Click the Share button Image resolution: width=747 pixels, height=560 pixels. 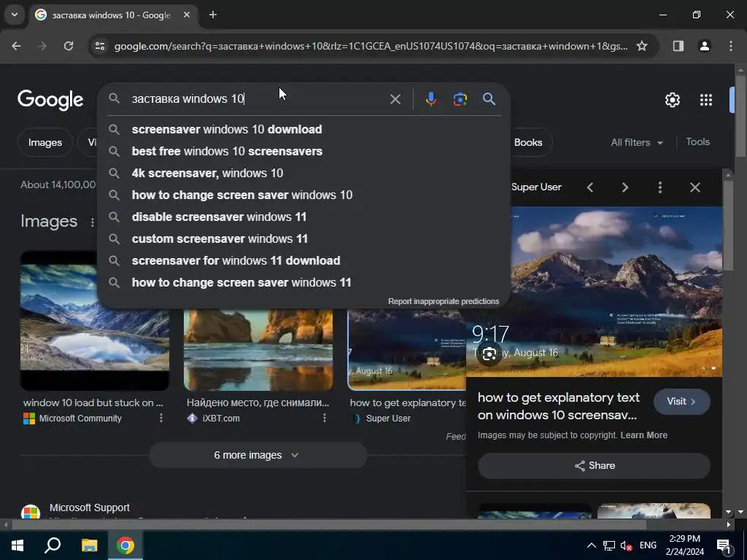click(594, 466)
